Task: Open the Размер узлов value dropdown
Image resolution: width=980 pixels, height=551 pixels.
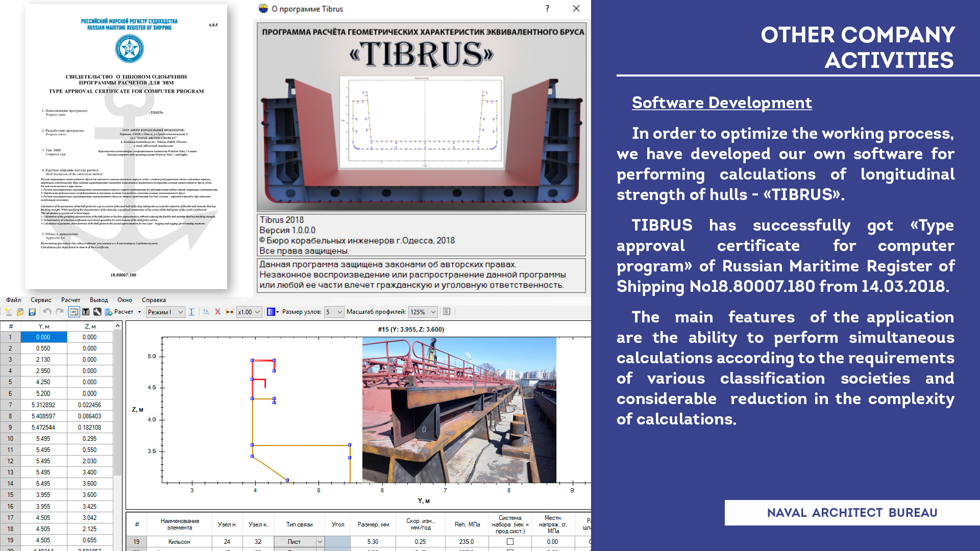Action: [x=334, y=312]
